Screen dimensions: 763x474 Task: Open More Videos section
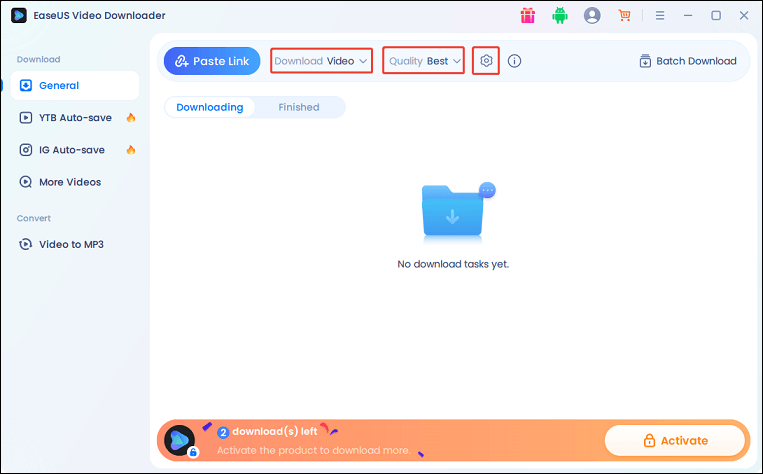click(75, 182)
